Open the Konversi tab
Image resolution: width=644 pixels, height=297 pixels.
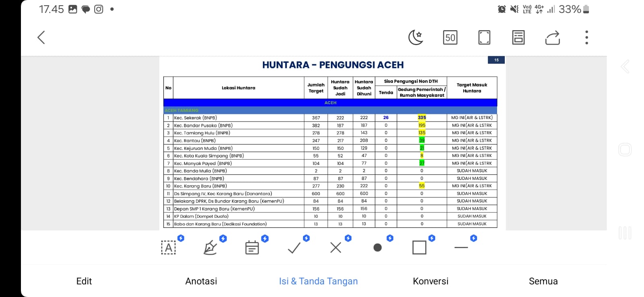pos(430,281)
